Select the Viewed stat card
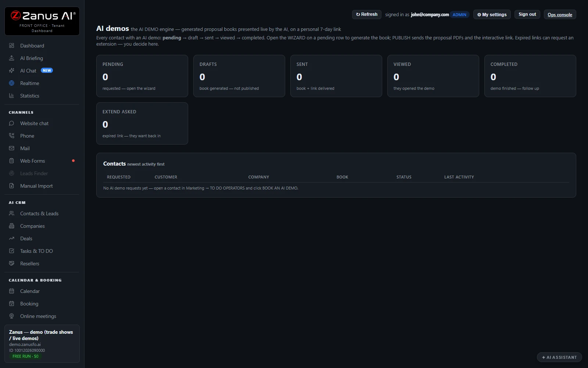588x368 pixels. (433, 76)
